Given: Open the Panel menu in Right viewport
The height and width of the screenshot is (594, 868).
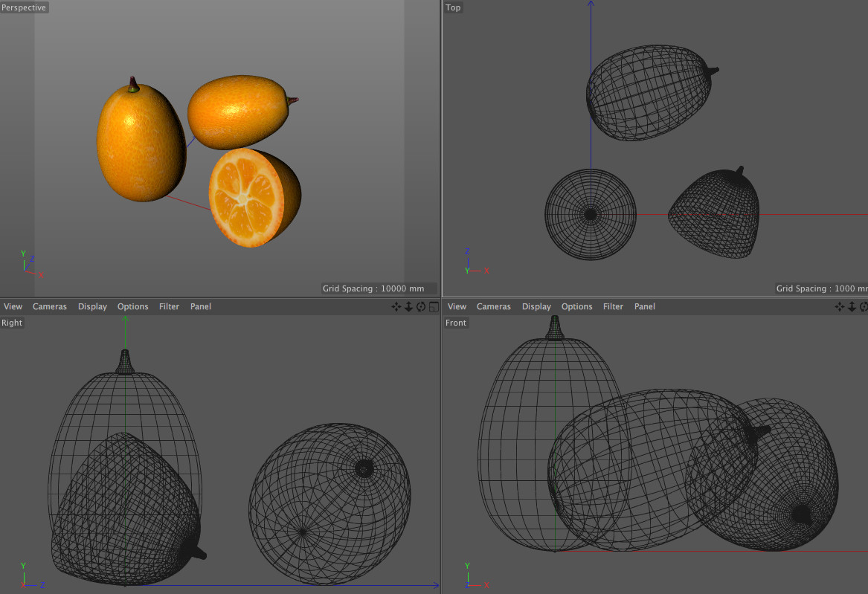Looking at the screenshot, I should click(x=200, y=307).
